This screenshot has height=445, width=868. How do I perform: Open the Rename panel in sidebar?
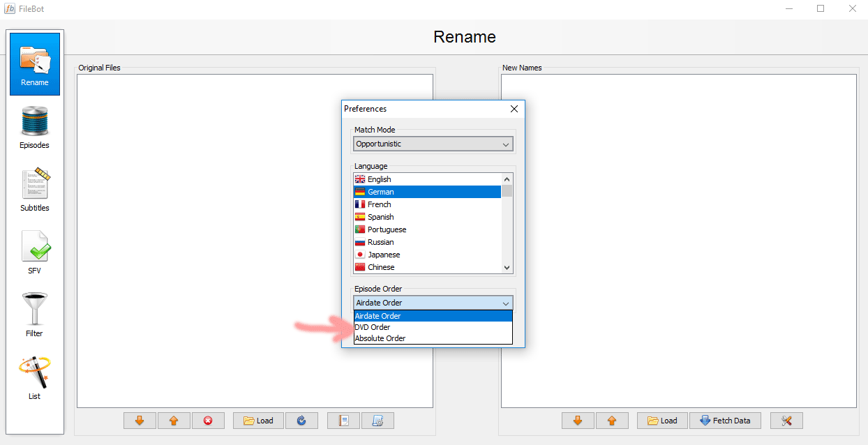coord(35,64)
